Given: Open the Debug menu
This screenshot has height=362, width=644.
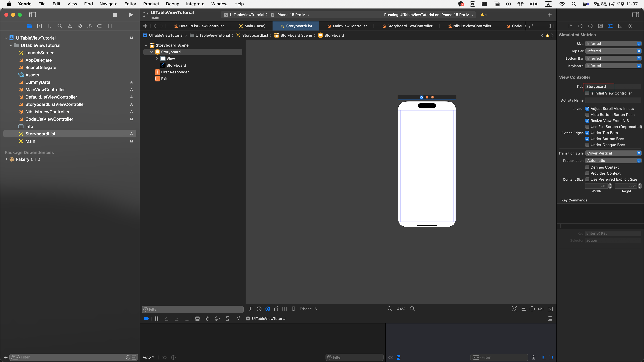Looking at the screenshot, I should pyautogui.click(x=173, y=4).
